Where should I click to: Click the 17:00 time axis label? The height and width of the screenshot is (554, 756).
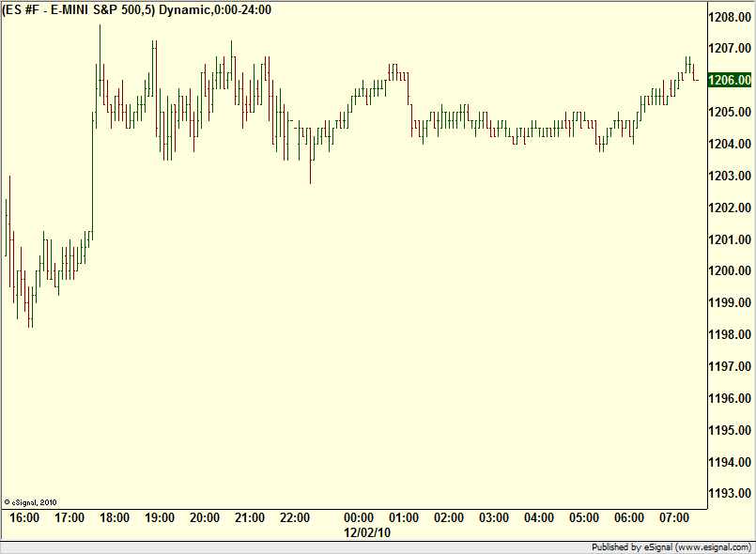[69, 517]
